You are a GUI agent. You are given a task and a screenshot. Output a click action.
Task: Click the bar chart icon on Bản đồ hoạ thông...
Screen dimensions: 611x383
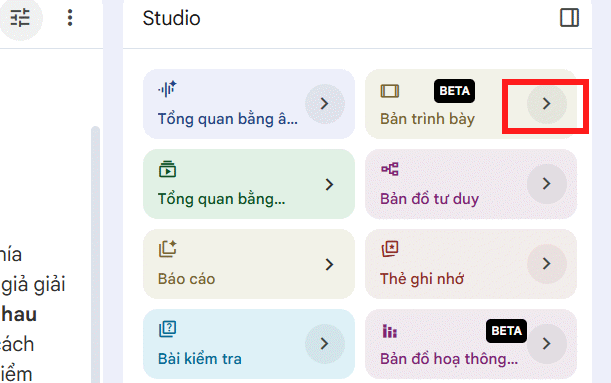[390, 331]
